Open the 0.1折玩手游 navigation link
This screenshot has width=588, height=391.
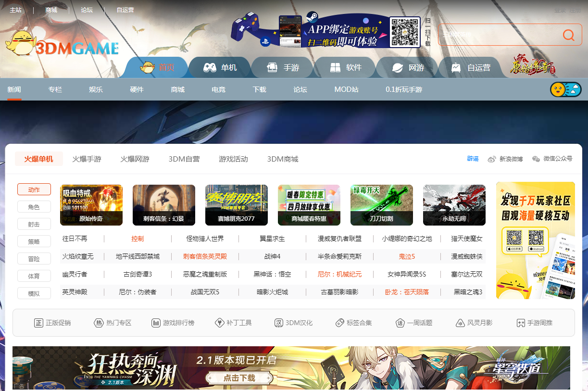click(x=404, y=89)
